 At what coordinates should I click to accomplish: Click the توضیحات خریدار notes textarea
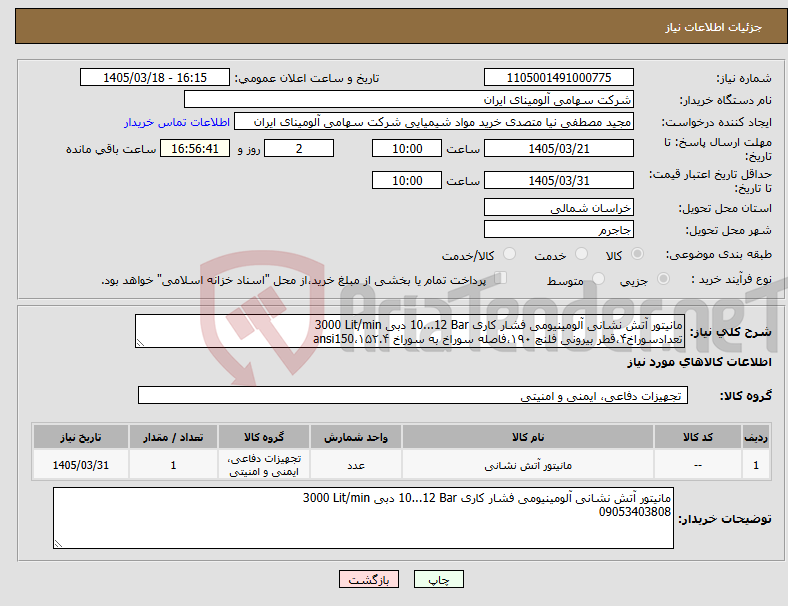pyautogui.click(x=363, y=518)
